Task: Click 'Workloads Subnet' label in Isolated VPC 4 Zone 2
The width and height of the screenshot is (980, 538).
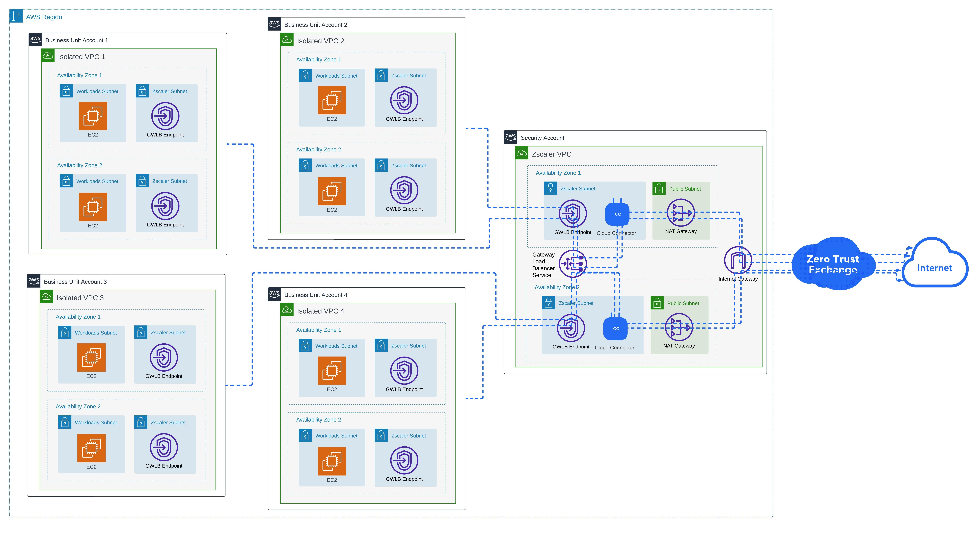Action: (x=336, y=436)
